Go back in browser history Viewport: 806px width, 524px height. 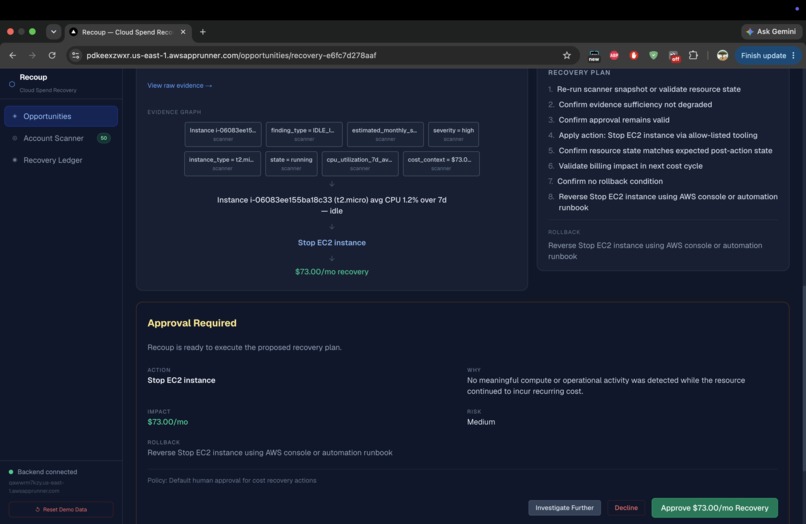tap(12, 55)
